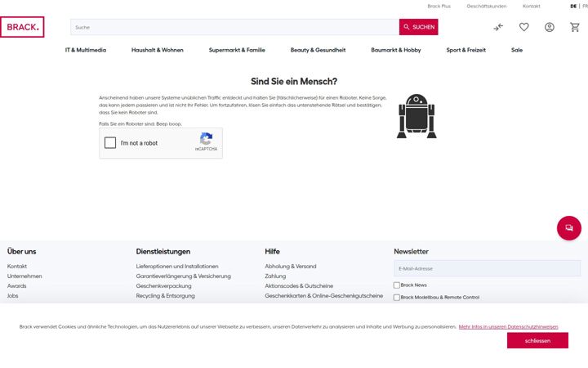The width and height of the screenshot is (588, 368).
Task: Open the live chat bubble button
Action: tap(569, 228)
